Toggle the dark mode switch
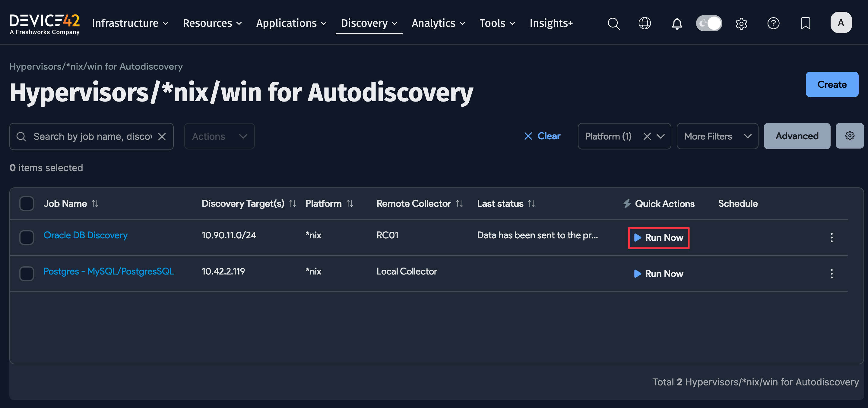 [x=709, y=24]
